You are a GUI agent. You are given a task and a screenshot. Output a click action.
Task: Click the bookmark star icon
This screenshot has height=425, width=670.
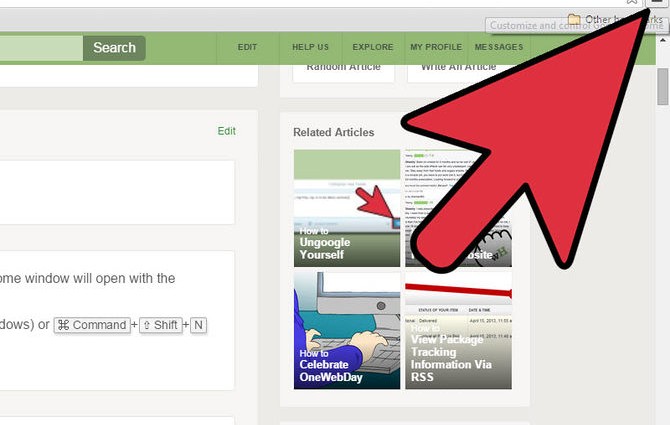632,4
